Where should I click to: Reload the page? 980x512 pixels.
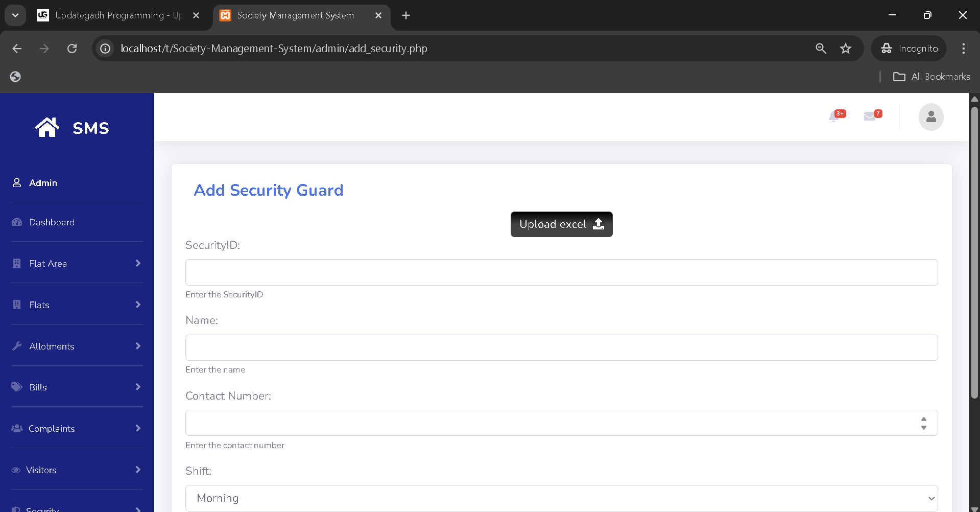72,49
